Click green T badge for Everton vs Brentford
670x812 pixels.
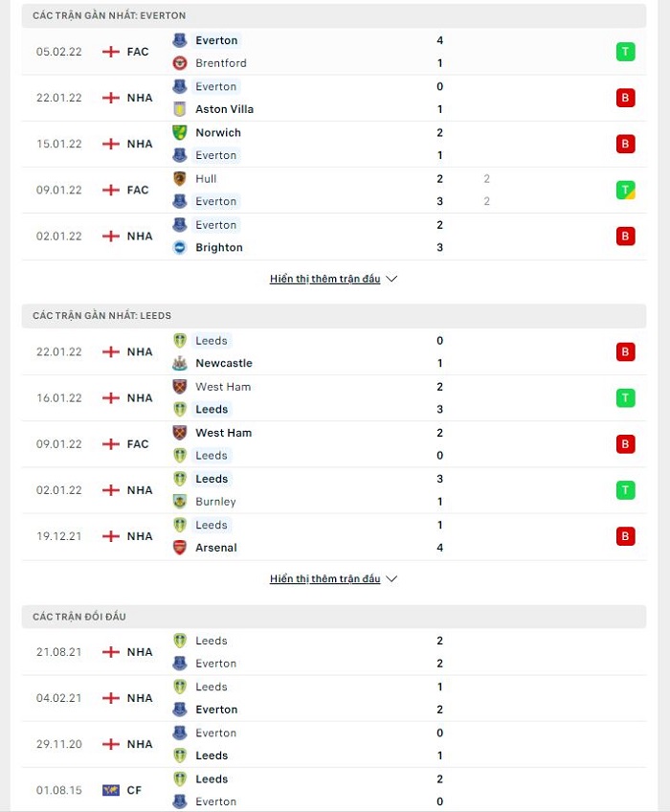[x=625, y=52]
